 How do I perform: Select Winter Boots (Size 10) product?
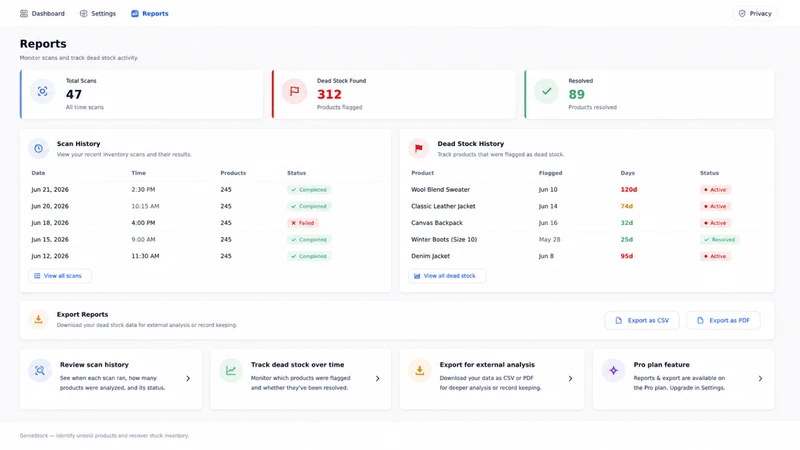(x=444, y=240)
